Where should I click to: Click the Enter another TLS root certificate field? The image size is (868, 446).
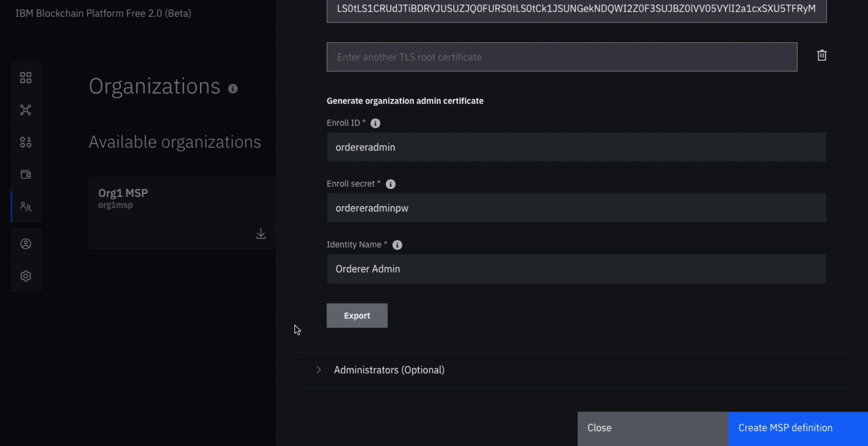tap(561, 57)
